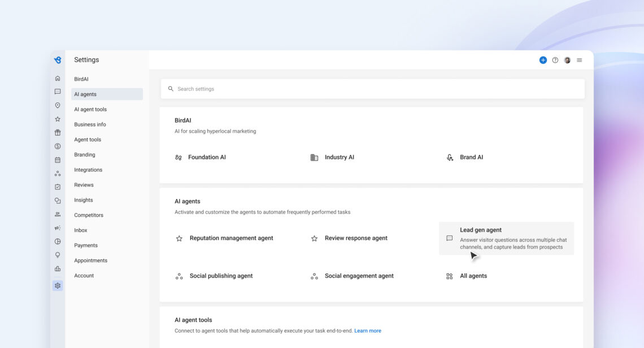Go to Integrations in settings sidebar
This screenshot has height=348, width=644.
(x=88, y=169)
